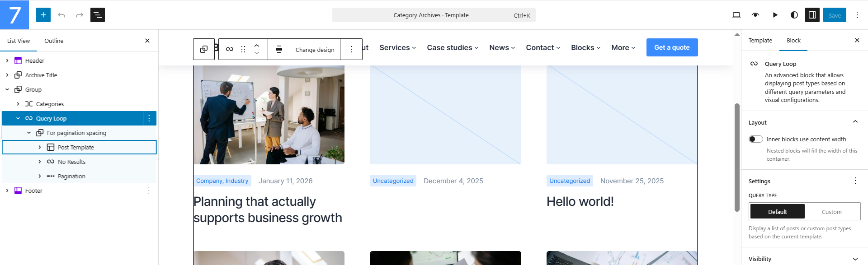Expand the Visibility panel section
The width and height of the screenshot is (868, 265).
tap(855, 259)
